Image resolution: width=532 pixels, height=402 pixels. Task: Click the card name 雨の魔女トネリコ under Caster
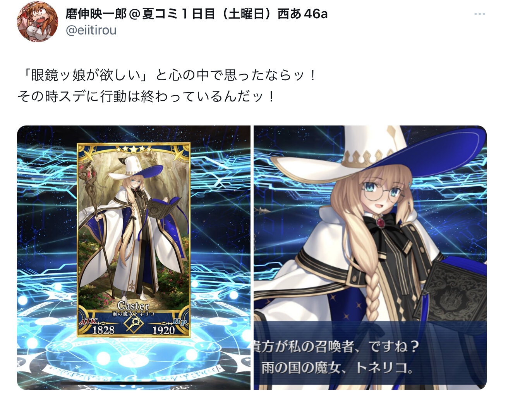click(x=134, y=314)
